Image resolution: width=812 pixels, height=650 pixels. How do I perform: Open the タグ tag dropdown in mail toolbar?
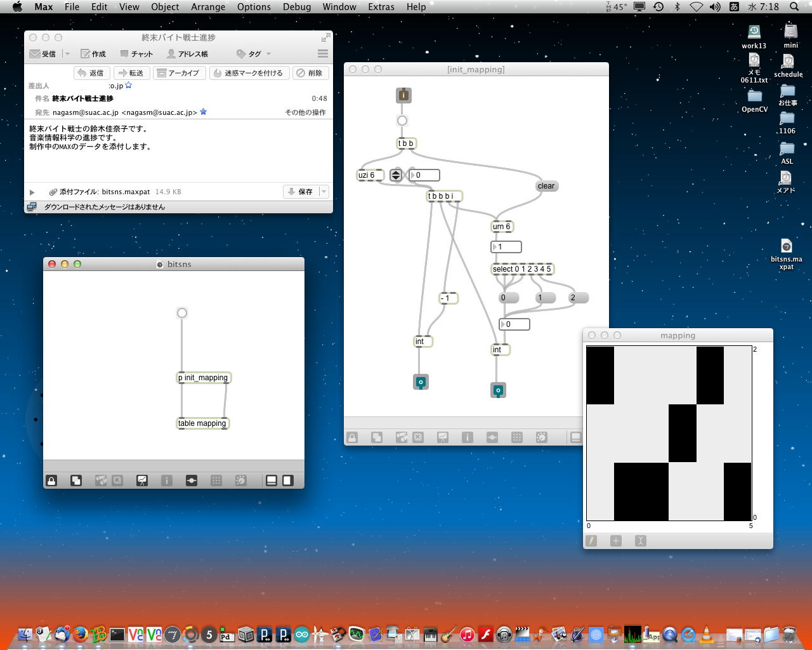pyautogui.click(x=254, y=54)
